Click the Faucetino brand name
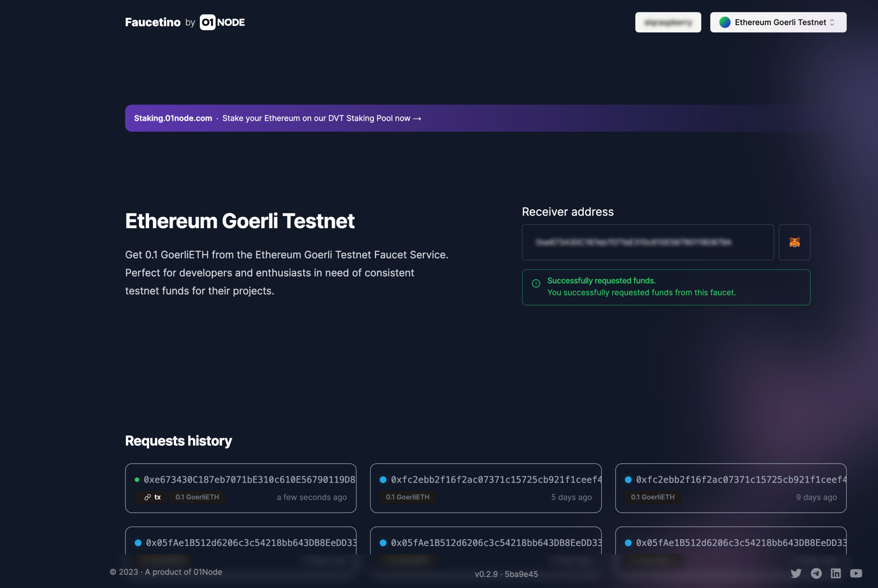The width and height of the screenshot is (878, 588). coord(153,22)
